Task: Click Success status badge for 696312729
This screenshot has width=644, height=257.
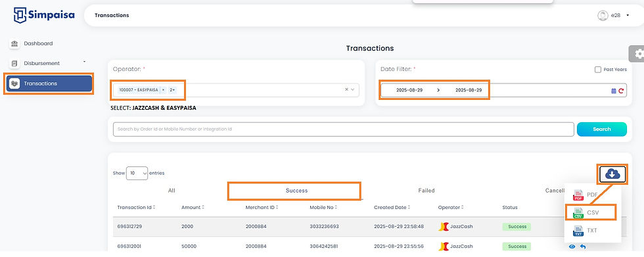Action: tap(517, 227)
